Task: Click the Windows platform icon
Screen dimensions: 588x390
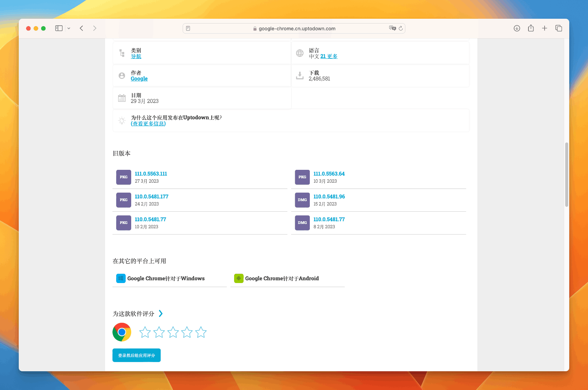Action: point(121,278)
